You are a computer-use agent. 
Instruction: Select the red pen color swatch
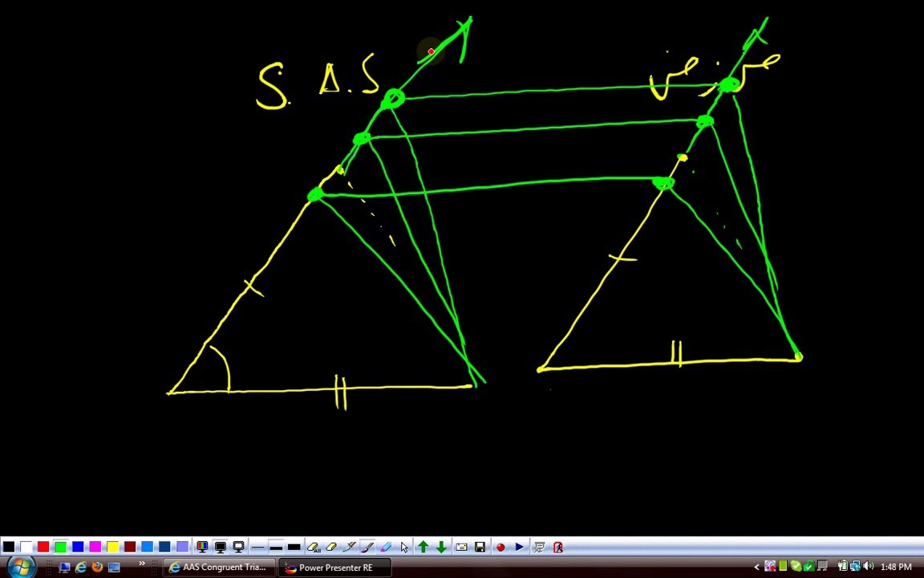[43, 547]
